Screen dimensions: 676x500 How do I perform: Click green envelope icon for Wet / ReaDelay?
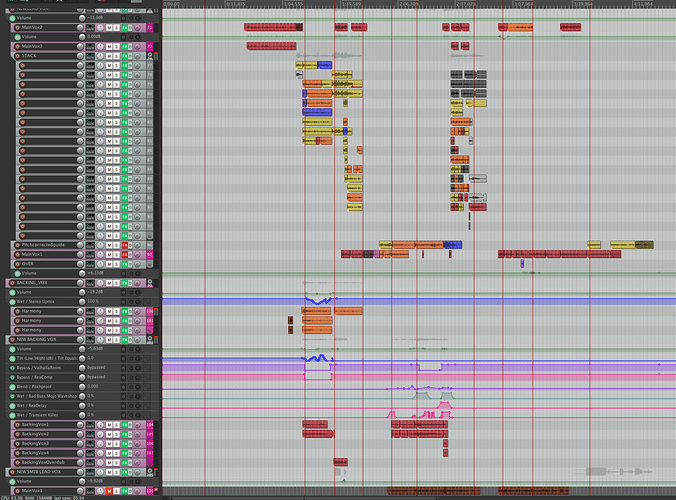12,406
